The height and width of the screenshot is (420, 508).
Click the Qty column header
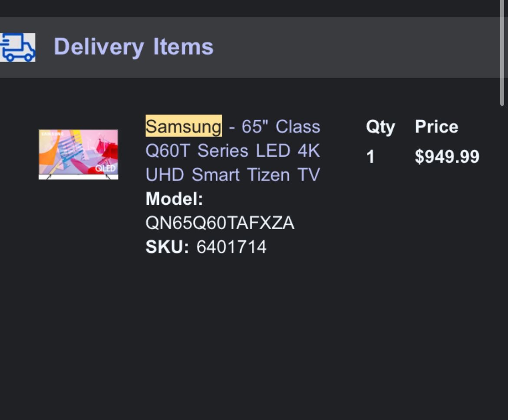click(x=380, y=127)
